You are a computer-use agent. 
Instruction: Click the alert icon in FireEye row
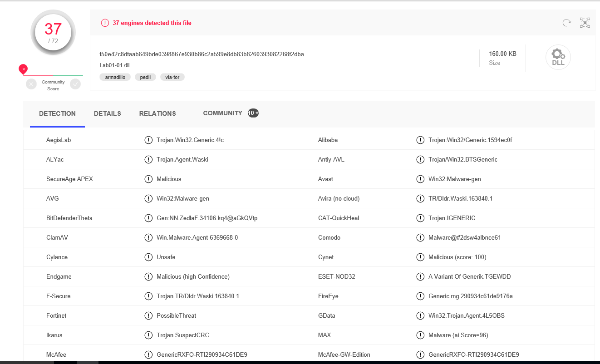420,296
